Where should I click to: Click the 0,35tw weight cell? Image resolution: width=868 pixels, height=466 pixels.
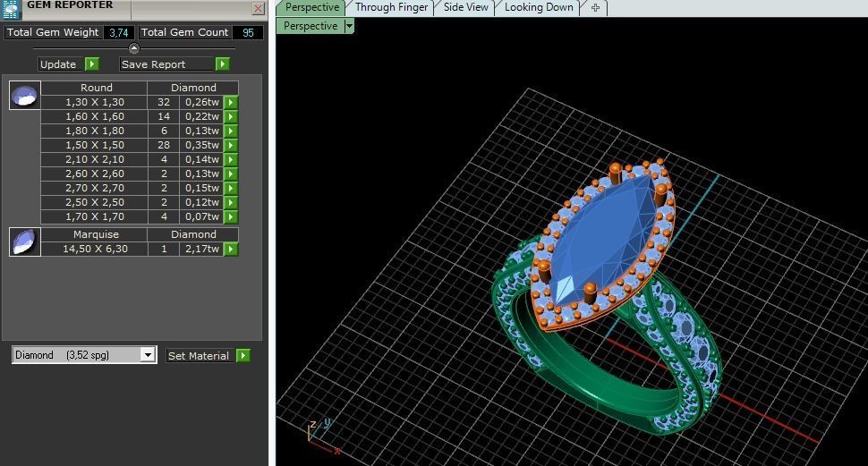tap(201, 146)
